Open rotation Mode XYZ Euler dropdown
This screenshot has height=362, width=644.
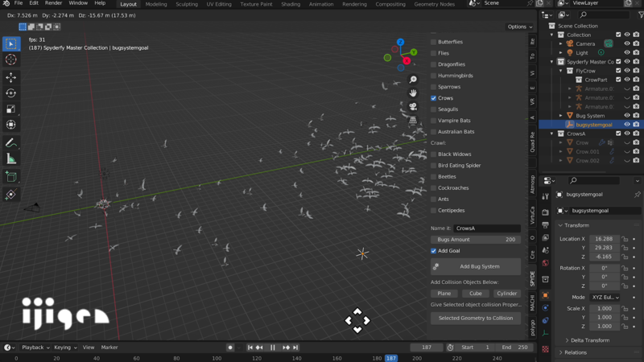pyautogui.click(x=605, y=297)
